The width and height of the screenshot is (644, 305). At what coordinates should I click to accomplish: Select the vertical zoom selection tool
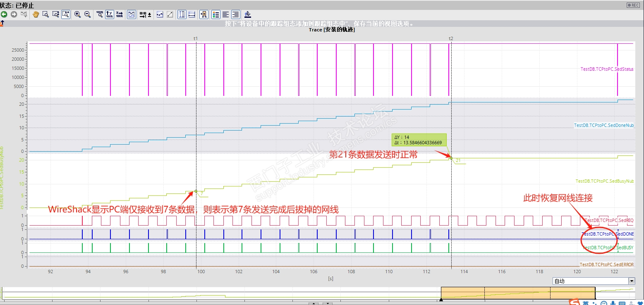pos(56,14)
